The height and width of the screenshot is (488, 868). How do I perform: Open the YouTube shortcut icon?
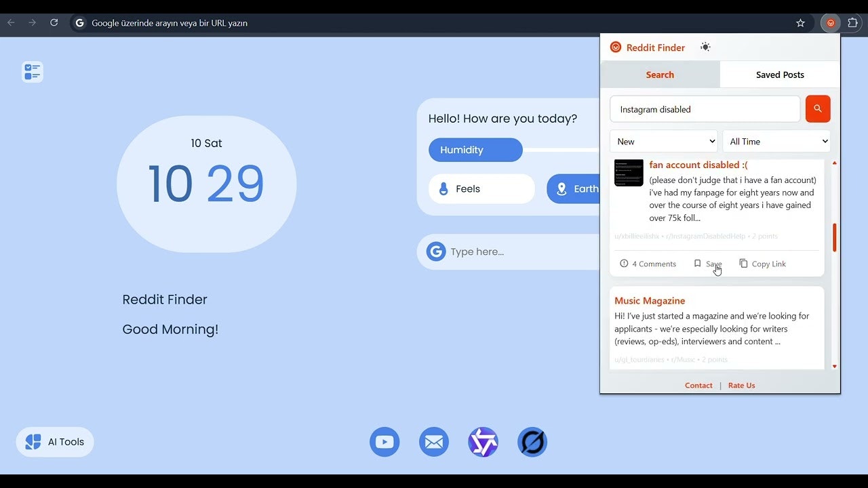pos(384,442)
